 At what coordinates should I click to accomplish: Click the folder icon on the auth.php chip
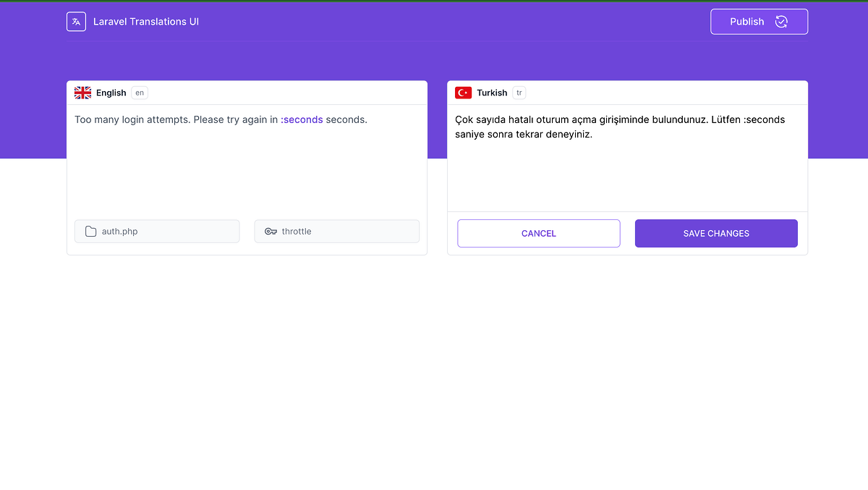pyautogui.click(x=90, y=231)
